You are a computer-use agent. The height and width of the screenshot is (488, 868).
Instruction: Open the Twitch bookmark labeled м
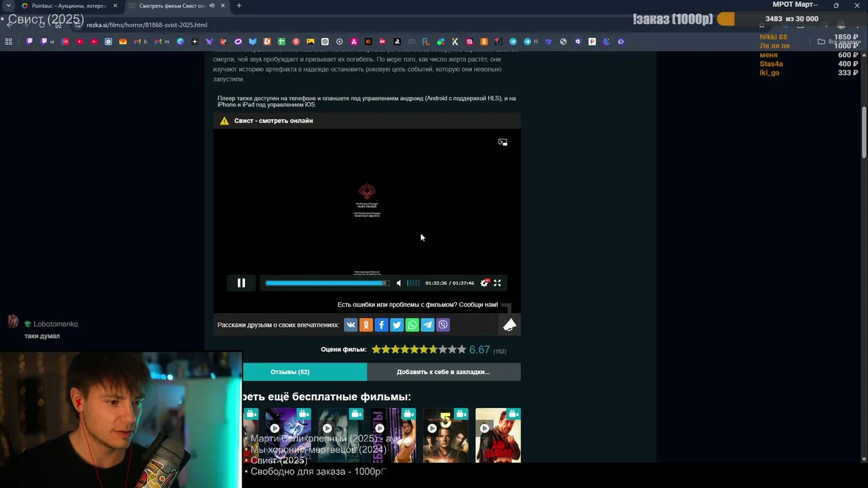[47, 41]
